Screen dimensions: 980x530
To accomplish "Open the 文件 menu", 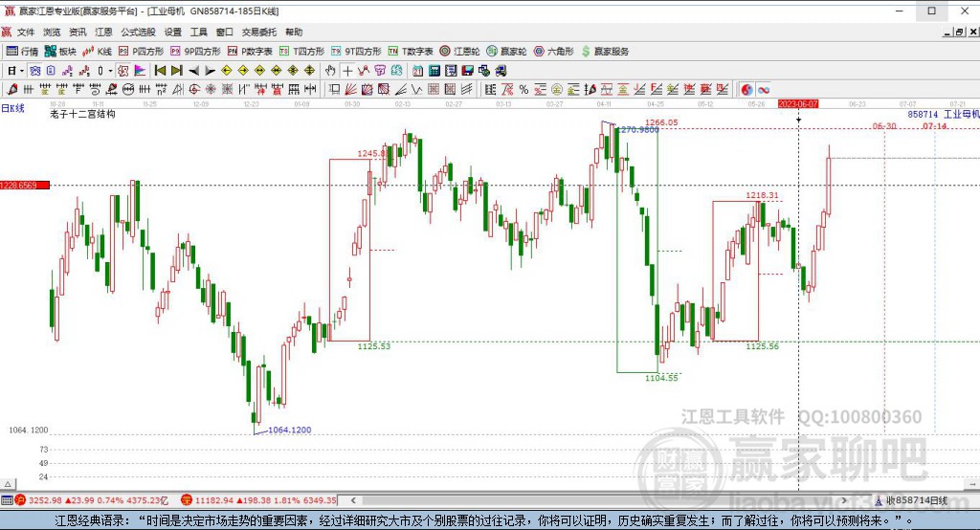I will click(x=26, y=32).
